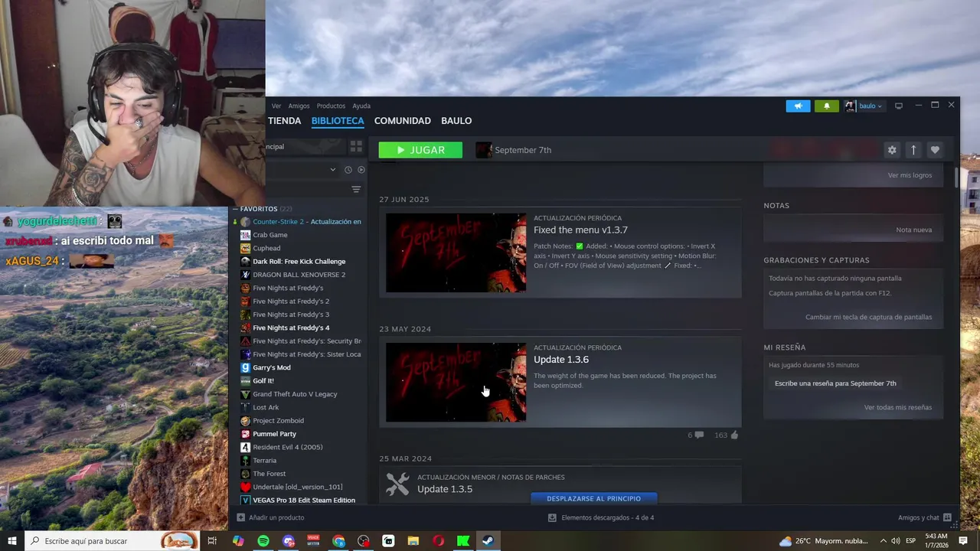Click Garry's Mod game icon
The height and width of the screenshot is (551, 980).
pos(245,367)
